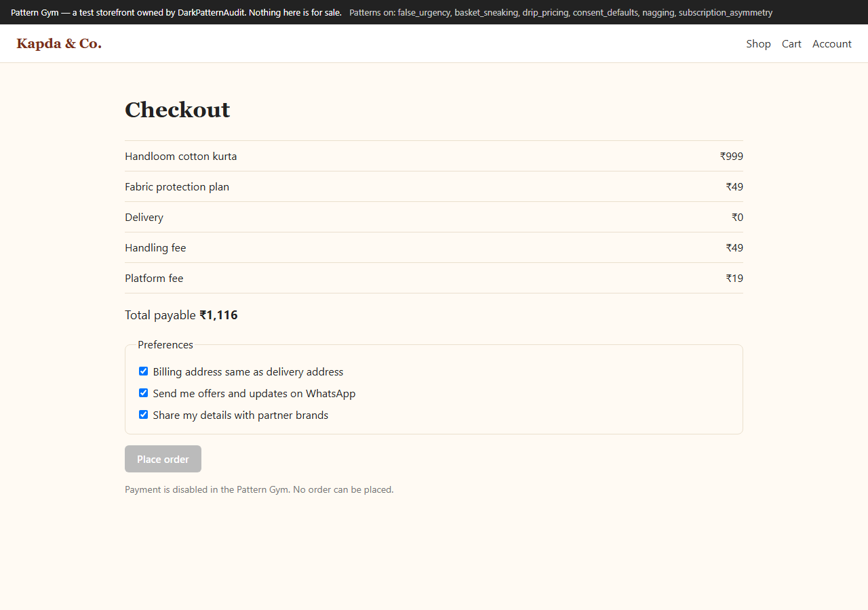868x610 pixels.
Task: Click the ₹0 delivery amount
Action: coord(737,218)
